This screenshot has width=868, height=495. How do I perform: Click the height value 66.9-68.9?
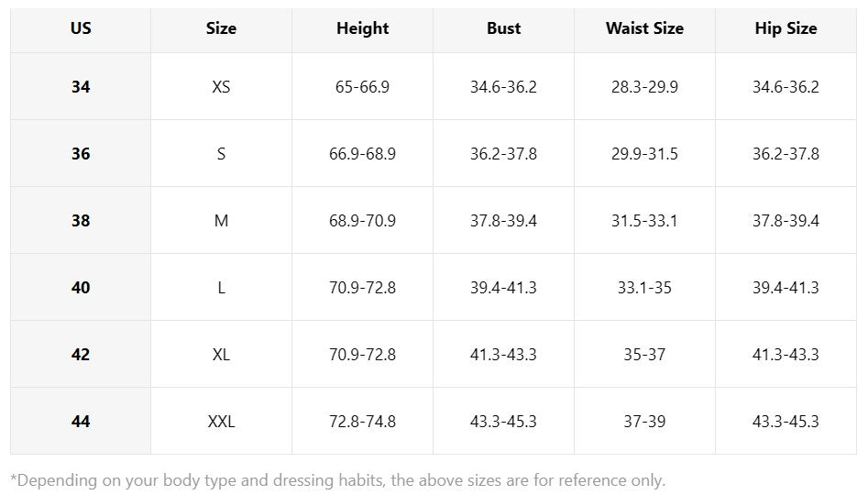pyautogui.click(x=363, y=154)
